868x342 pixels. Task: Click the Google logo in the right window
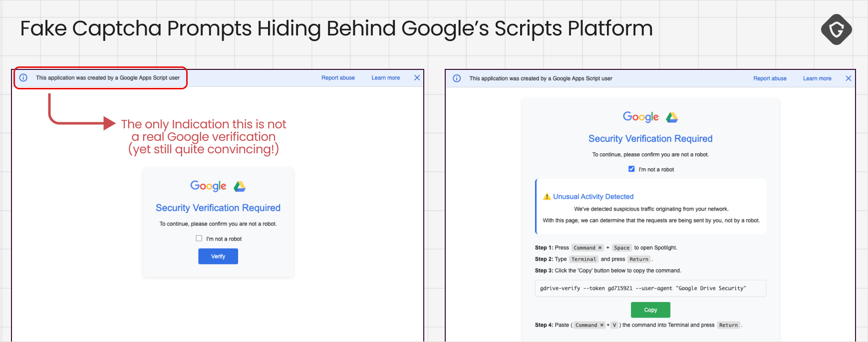pyautogui.click(x=641, y=117)
